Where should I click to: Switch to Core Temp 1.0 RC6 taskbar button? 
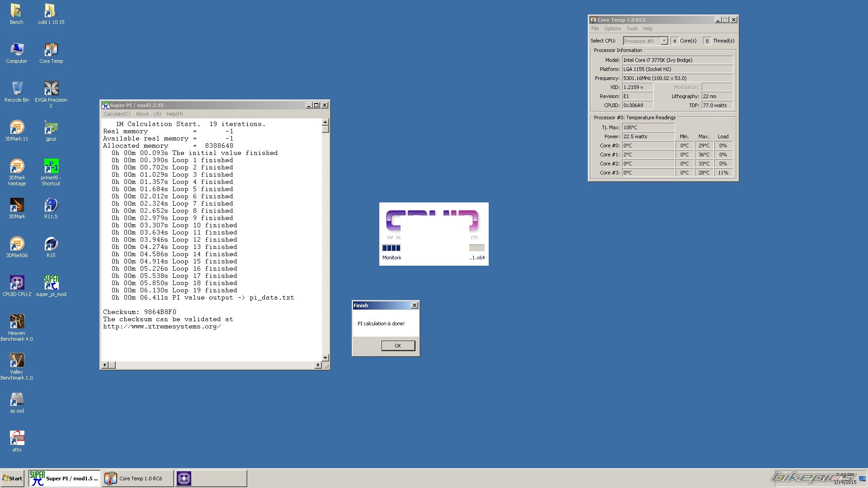pos(138,478)
